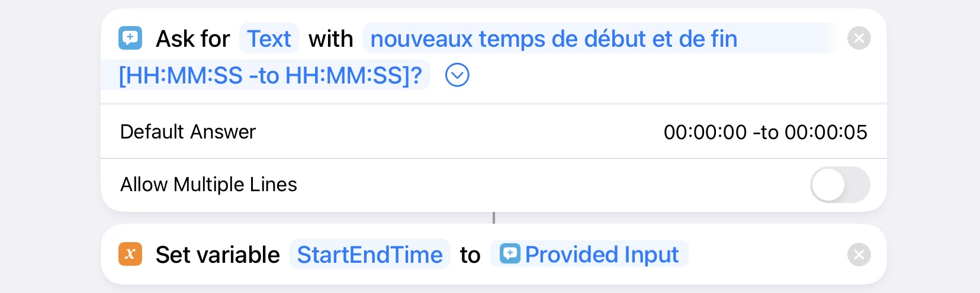Click the orange Set Variable x icon
The width and height of the screenshot is (980, 293).
pyautogui.click(x=130, y=255)
